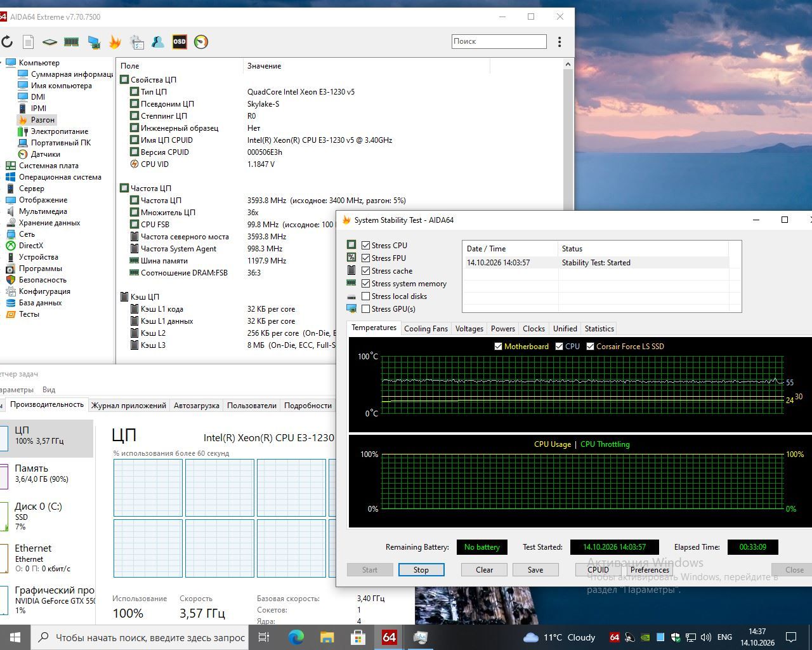Open File Explorer from the taskbar

click(x=327, y=637)
